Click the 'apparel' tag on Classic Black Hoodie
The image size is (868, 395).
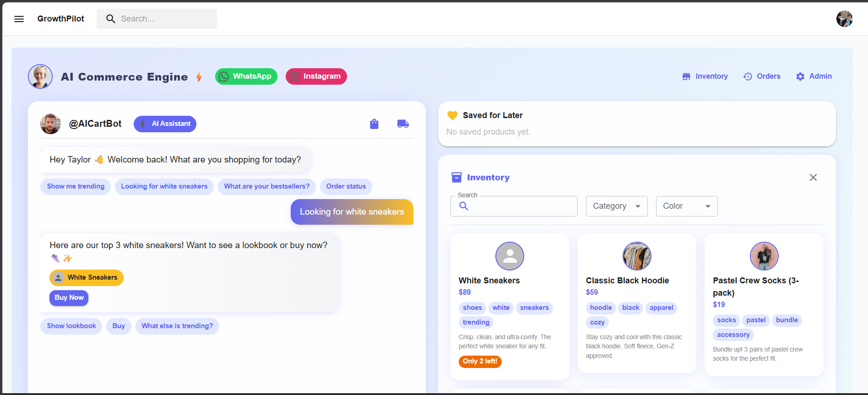[662, 308]
